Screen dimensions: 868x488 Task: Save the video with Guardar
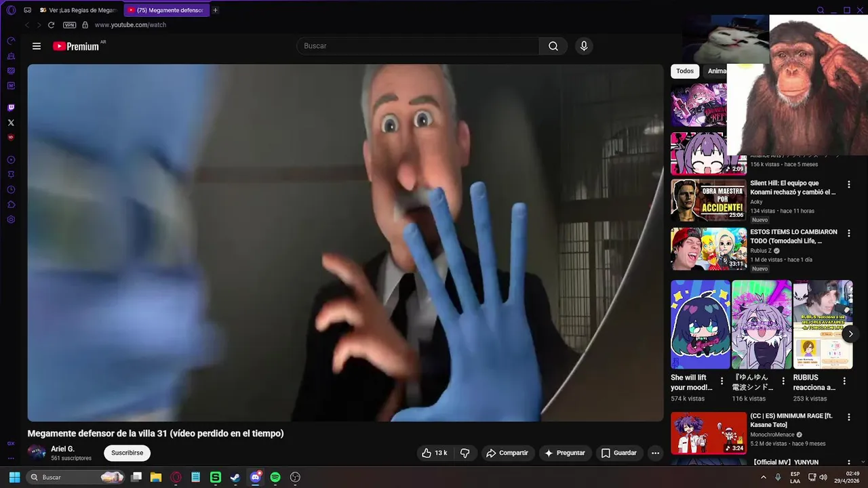[619, 453]
